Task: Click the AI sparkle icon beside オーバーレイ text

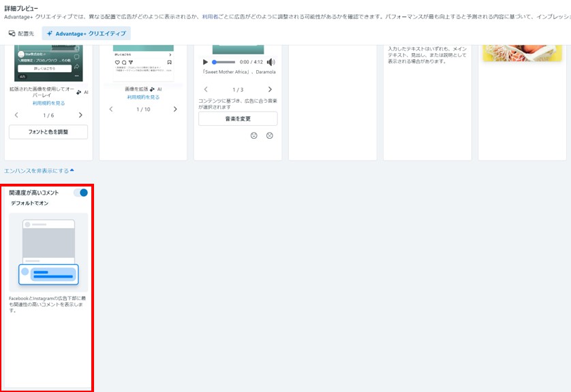Action: pyautogui.click(x=78, y=93)
